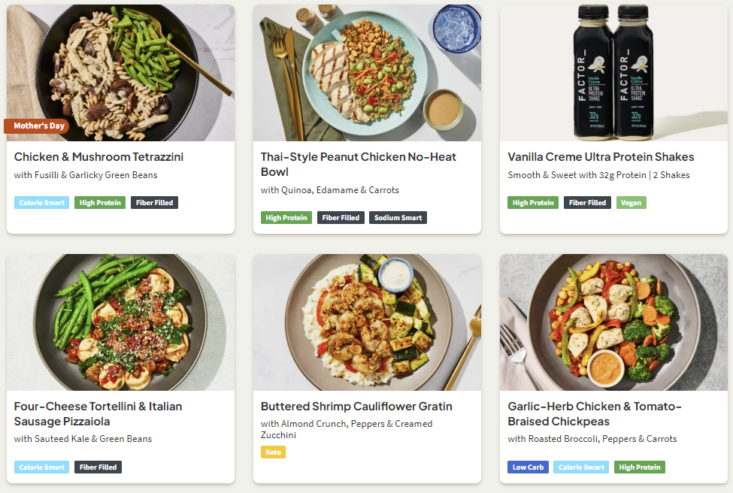Select the Garlic-Herb Chicken & Tomato-Braised Chickpeas title
The image size is (733, 493).
tap(595, 414)
